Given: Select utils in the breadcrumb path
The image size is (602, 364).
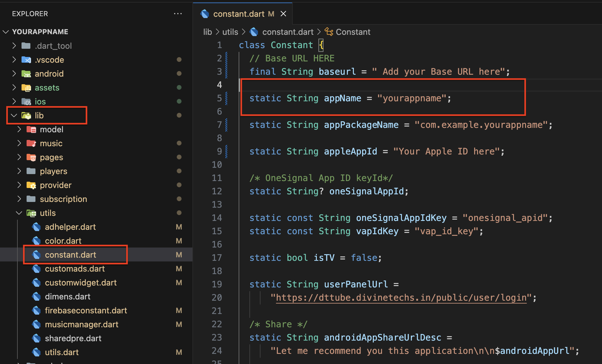Looking at the screenshot, I should pyautogui.click(x=230, y=32).
